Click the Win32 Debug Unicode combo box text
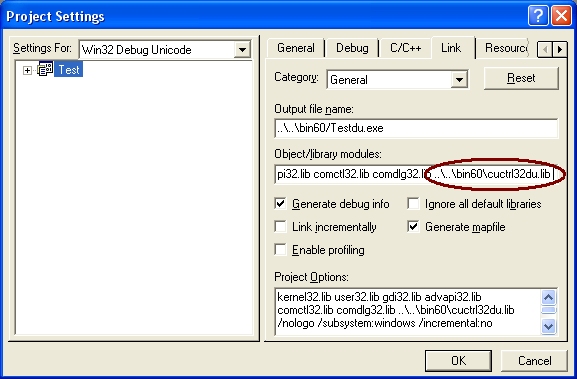 [x=137, y=50]
